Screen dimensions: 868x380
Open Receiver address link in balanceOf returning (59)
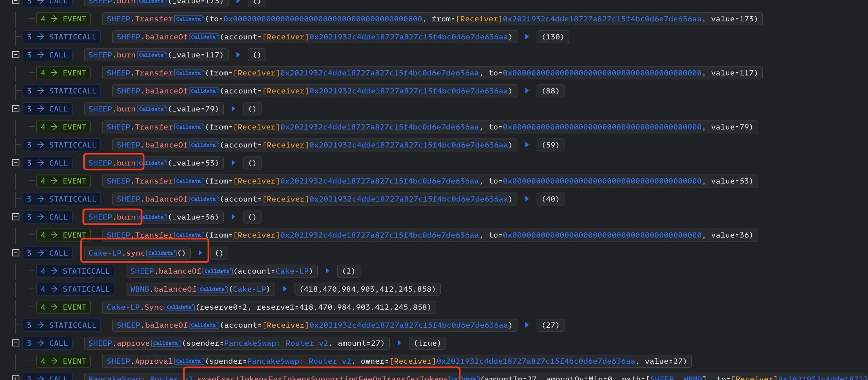(408, 145)
